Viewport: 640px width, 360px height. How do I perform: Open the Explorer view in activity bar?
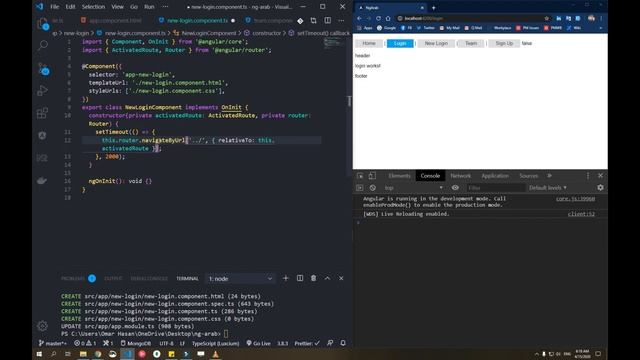pyautogui.click(x=42, y=24)
